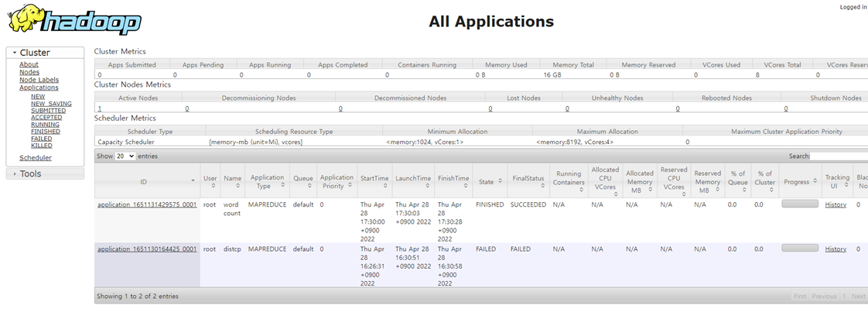This screenshot has height=336, width=868.
Task: Open History link for distcp job
Action: 836,249
